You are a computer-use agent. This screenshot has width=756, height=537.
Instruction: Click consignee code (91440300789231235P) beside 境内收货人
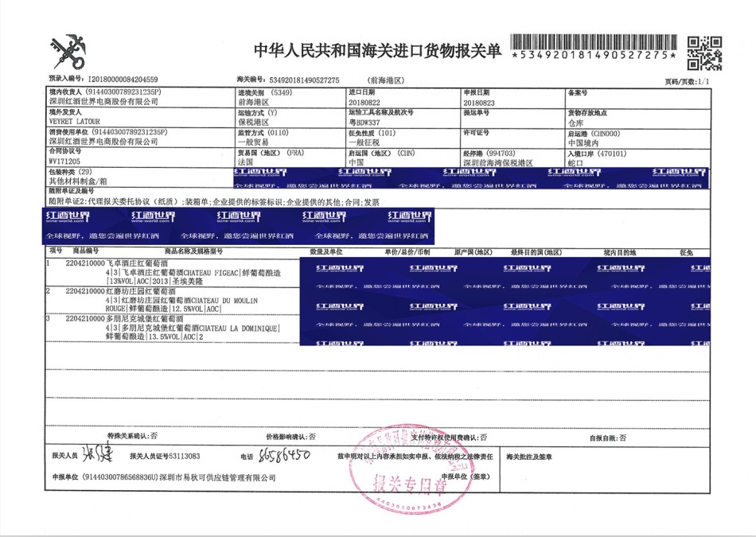[x=123, y=91]
